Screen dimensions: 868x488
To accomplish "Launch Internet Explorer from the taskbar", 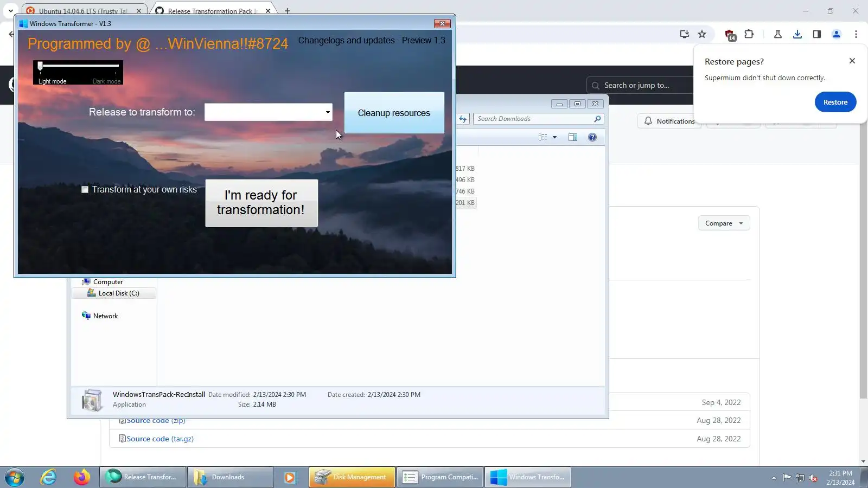I will [x=48, y=477].
